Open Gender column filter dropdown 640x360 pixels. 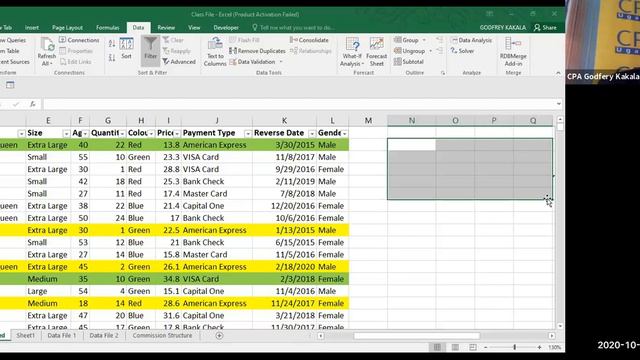pos(344,133)
